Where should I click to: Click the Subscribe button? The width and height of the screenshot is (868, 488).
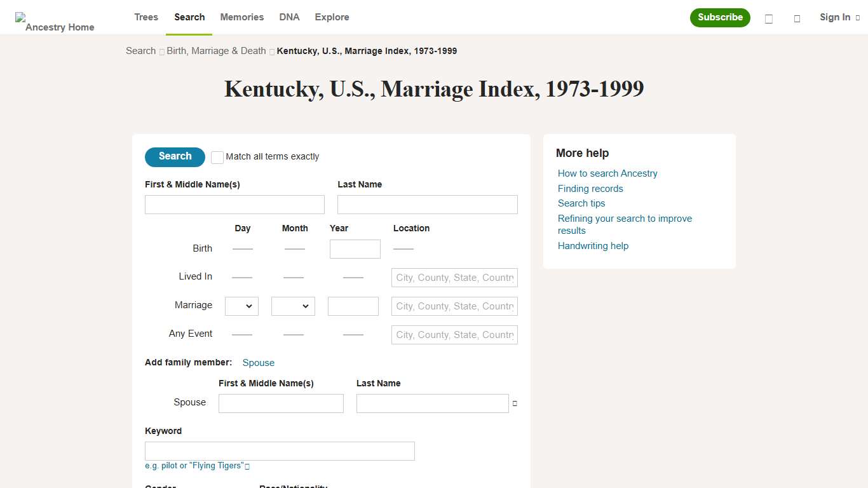click(x=720, y=18)
